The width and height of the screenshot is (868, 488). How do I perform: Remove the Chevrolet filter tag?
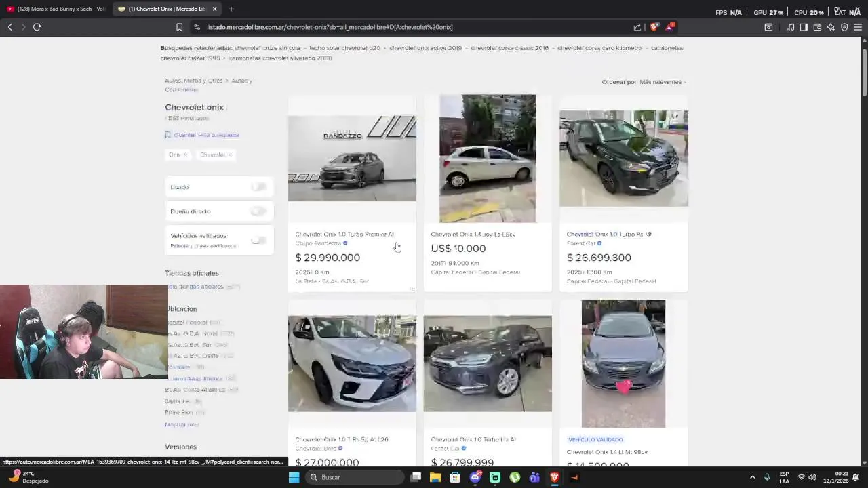(231, 155)
